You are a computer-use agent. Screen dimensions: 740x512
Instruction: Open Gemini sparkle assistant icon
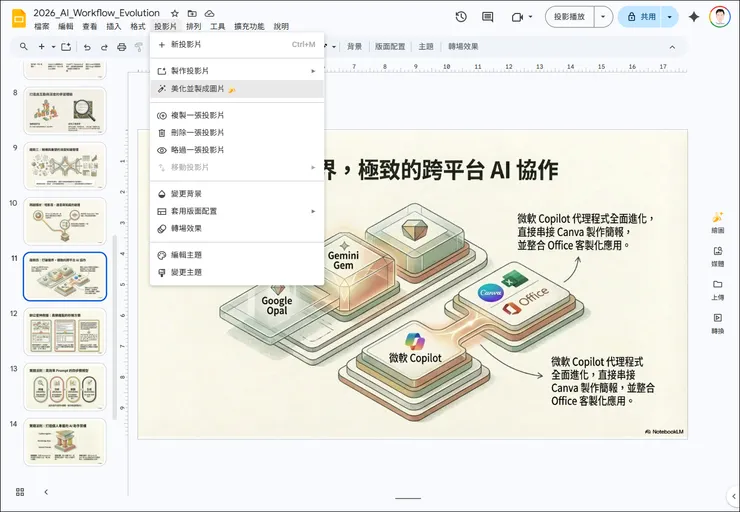(x=694, y=17)
